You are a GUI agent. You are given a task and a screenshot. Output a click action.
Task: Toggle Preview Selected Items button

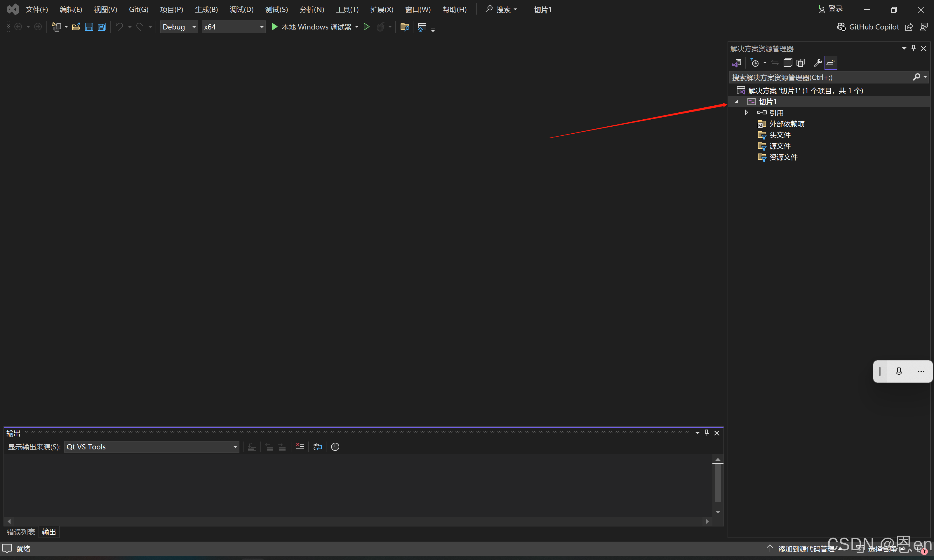(831, 63)
